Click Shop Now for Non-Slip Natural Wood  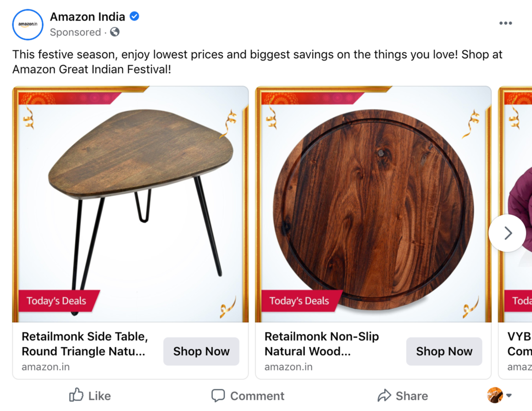tap(444, 351)
